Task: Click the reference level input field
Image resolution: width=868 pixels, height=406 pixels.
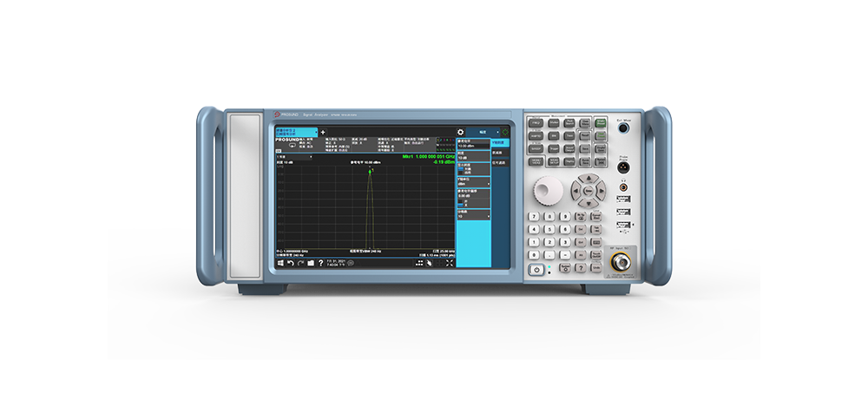Action: (472, 146)
